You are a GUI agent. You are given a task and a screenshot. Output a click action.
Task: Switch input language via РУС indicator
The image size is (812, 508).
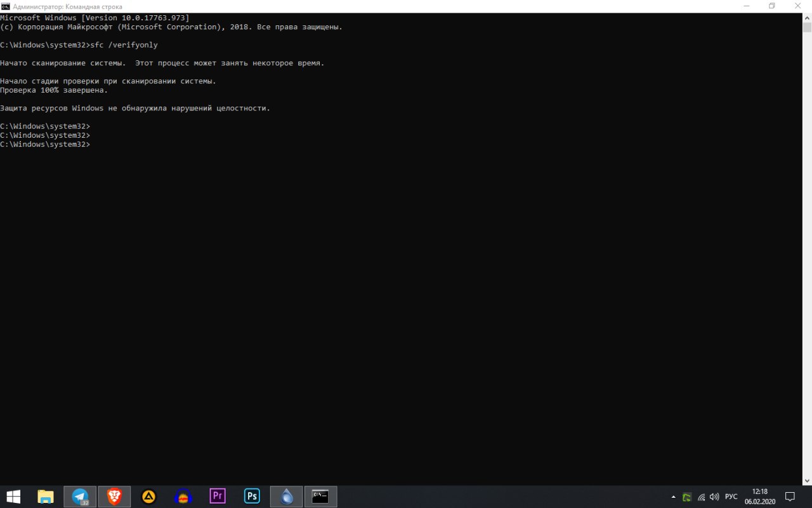(x=731, y=497)
